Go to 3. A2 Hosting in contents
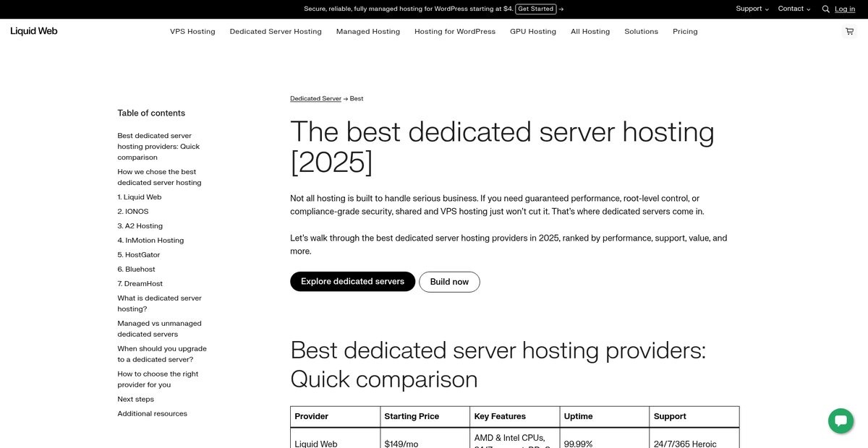This screenshot has height=448, width=868. point(140,226)
